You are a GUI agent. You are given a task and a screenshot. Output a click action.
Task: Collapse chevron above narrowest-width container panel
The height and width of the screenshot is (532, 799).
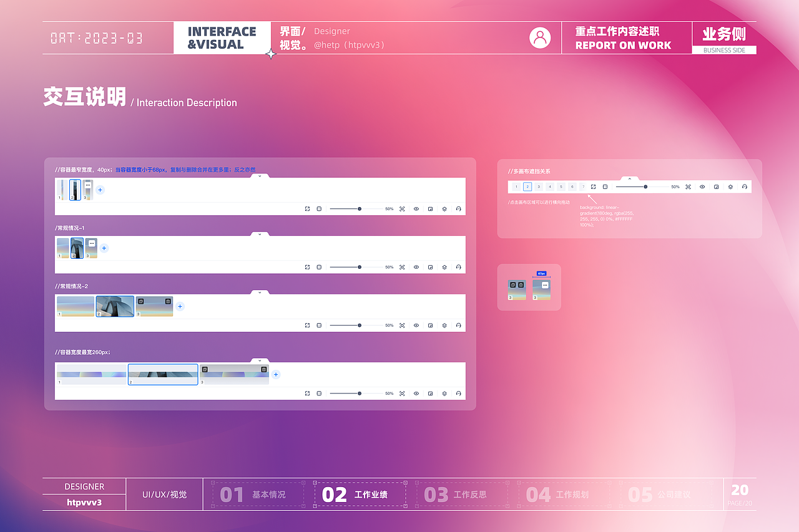click(x=260, y=176)
